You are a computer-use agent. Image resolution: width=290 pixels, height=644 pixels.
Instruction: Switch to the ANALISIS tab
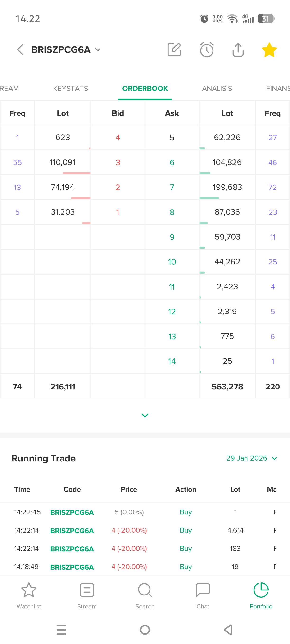217,89
